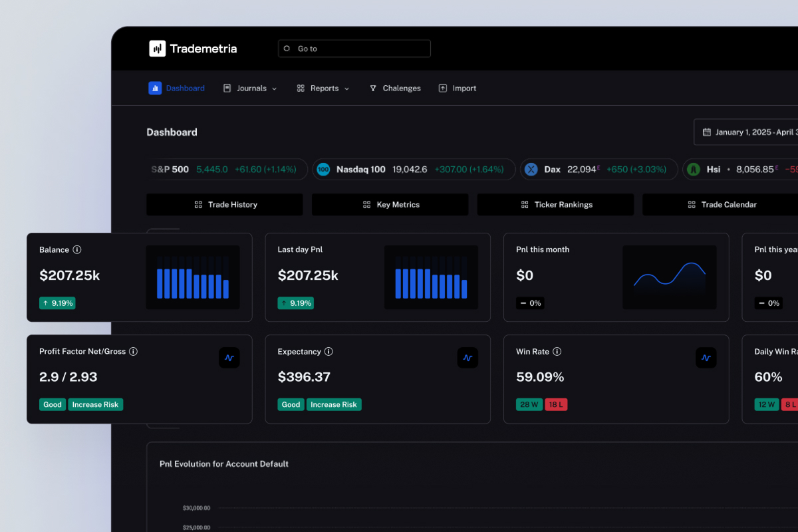Open the date range picker starting January 1, 2025
Image resolution: width=798 pixels, height=532 pixels.
(745, 132)
